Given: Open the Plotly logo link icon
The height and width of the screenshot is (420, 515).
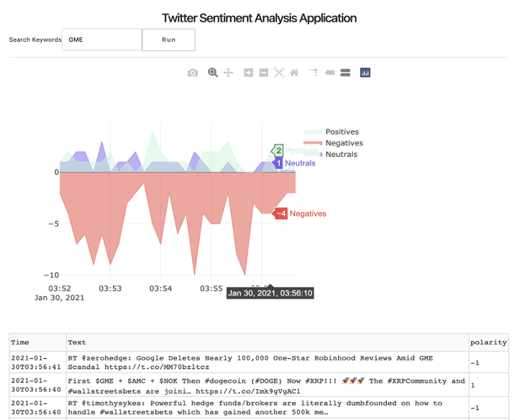Looking at the screenshot, I should tap(365, 73).
